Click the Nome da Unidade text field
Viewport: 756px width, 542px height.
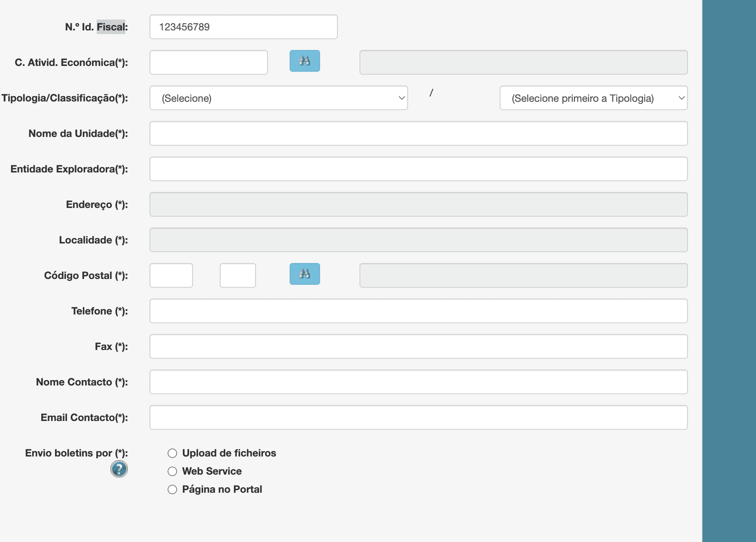click(418, 133)
